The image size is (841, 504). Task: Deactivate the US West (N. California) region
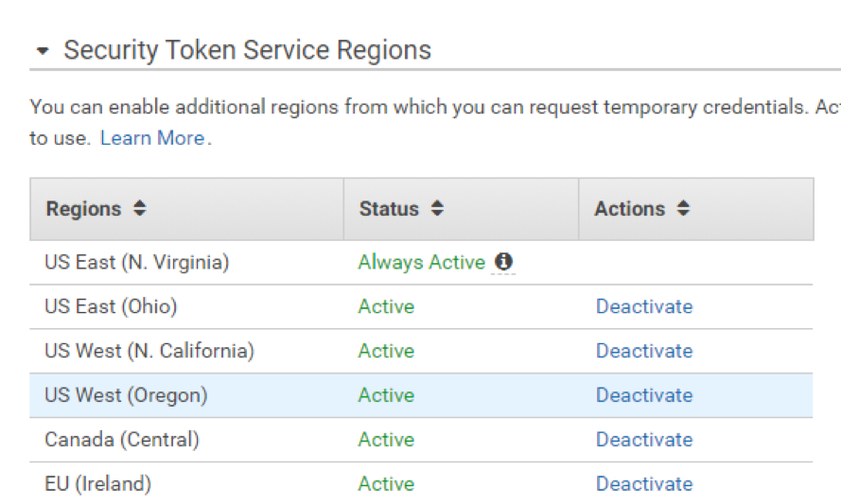tap(644, 351)
